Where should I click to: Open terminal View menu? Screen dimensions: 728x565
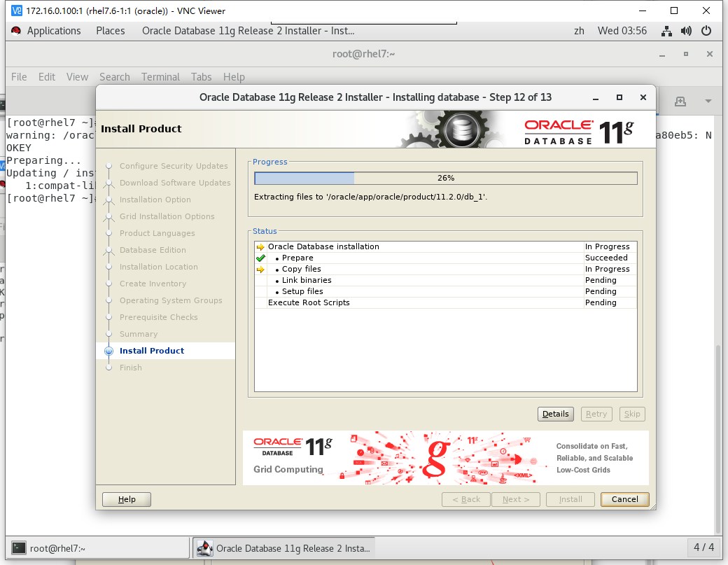click(x=77, y=76)
